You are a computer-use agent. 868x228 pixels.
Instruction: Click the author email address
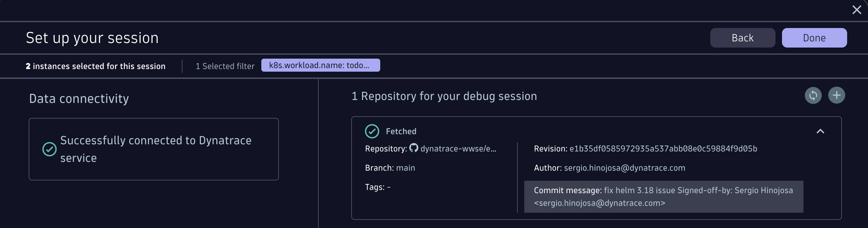coord(624,168)
